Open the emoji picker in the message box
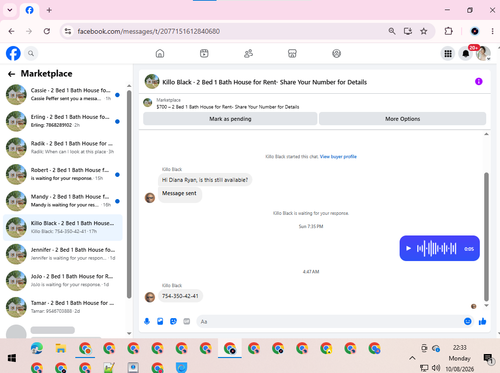Viewport: 500px width, 373px height. pos(468,321)
